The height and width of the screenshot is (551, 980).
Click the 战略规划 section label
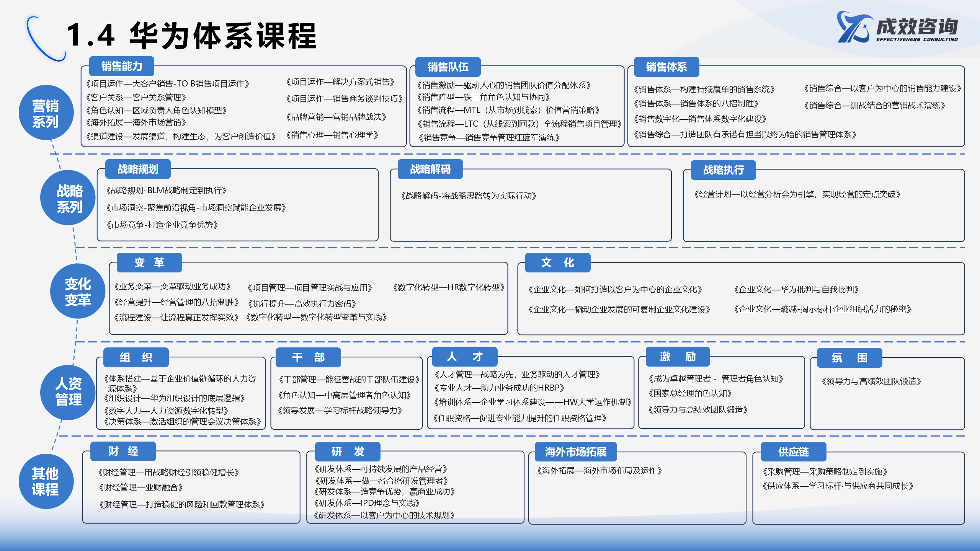point(138,169)
